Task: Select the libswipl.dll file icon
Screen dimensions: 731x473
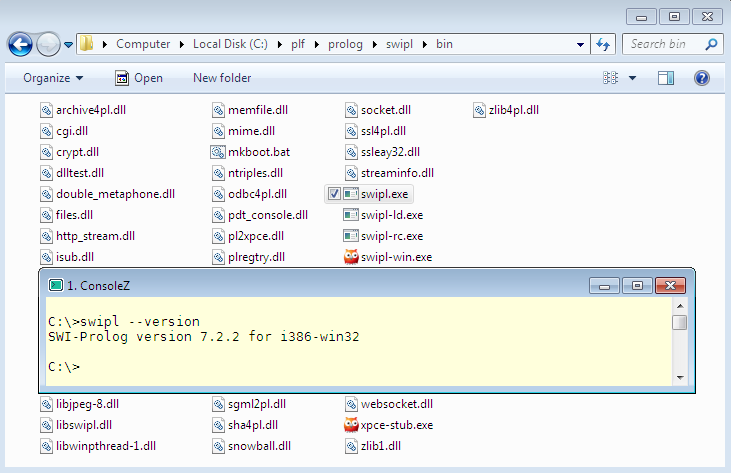Action: 46,425
